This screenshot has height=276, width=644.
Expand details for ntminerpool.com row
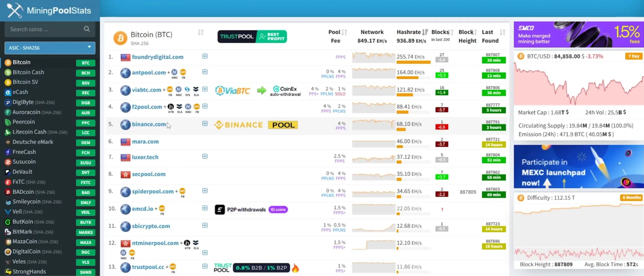(205, 253)
